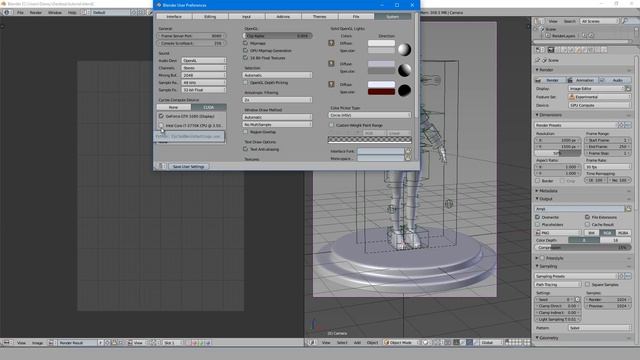
Task: Click the outliner search magnifier icon
Action: 625,21
